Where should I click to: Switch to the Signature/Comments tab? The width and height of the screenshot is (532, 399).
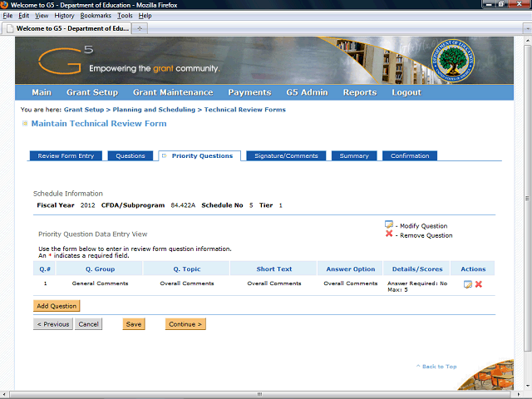(x=286, y=155)
